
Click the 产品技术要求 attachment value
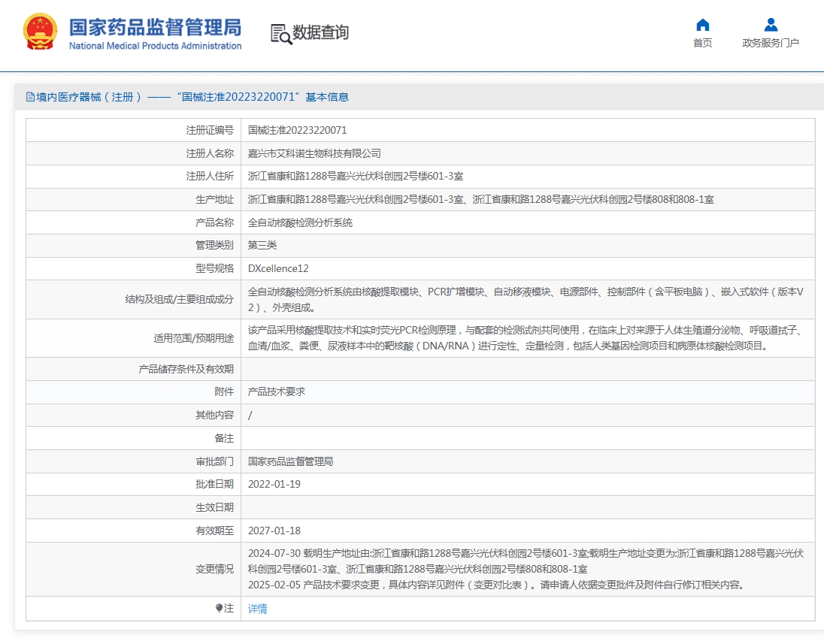click(277, 392)
